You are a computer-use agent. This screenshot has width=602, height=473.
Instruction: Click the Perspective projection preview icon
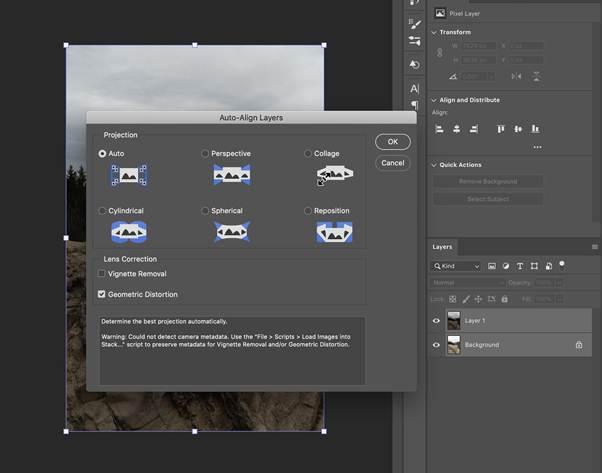(x=231, y=175)
